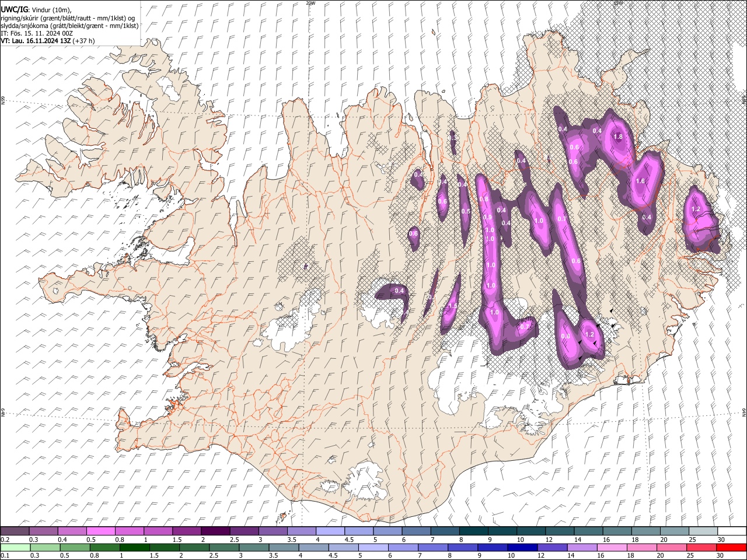Image resolution: width=747 pixels, height=560 pixels.
Task: Select the '12' label in the lower legend
Action: [x=542, y=556]
